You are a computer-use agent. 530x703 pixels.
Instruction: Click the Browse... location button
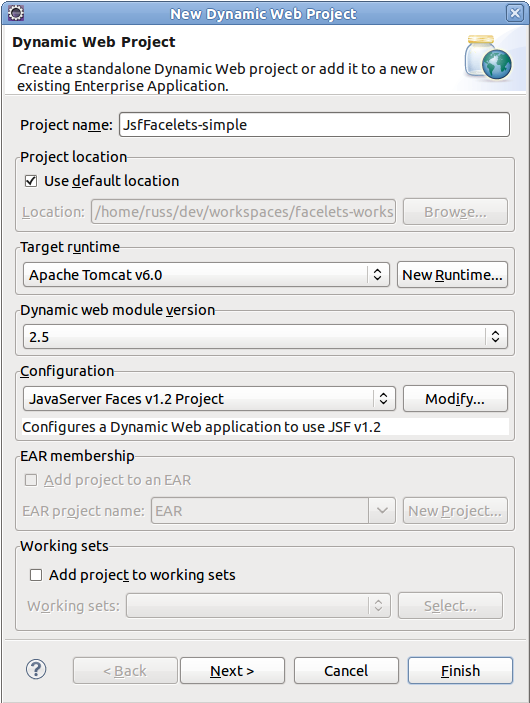pos(455,212)
